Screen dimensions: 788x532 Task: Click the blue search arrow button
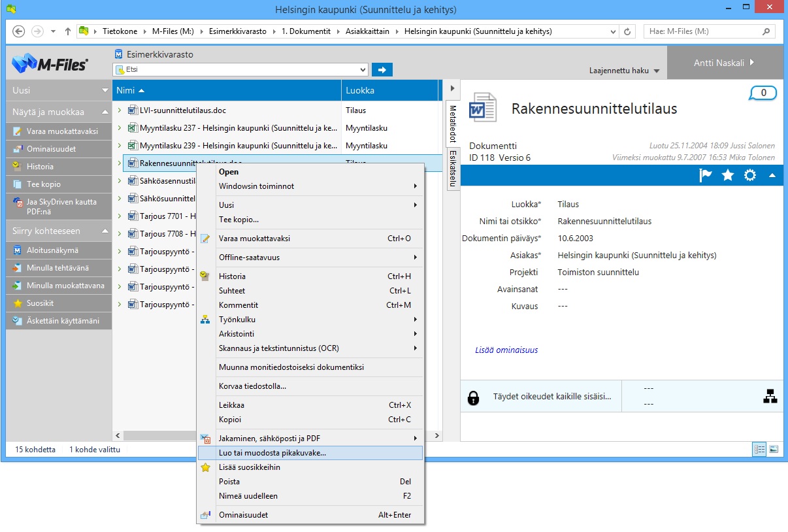(382, 69)
